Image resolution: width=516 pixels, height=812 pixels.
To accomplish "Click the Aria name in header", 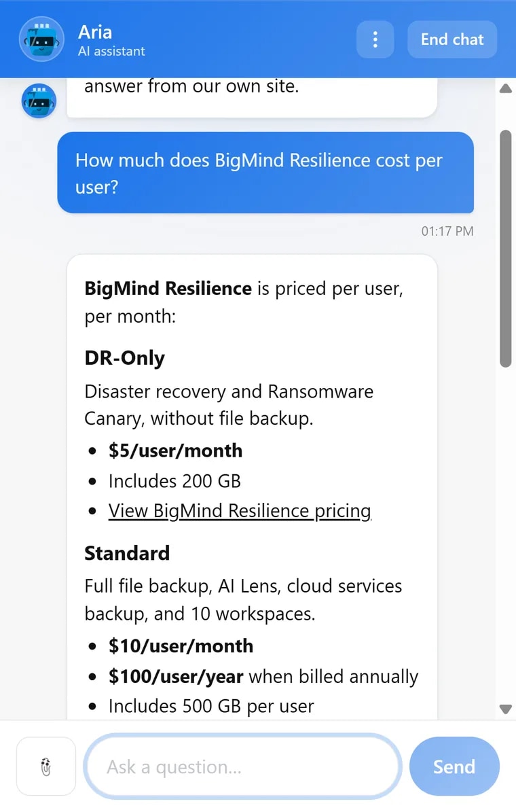I will tap(94, 32).
